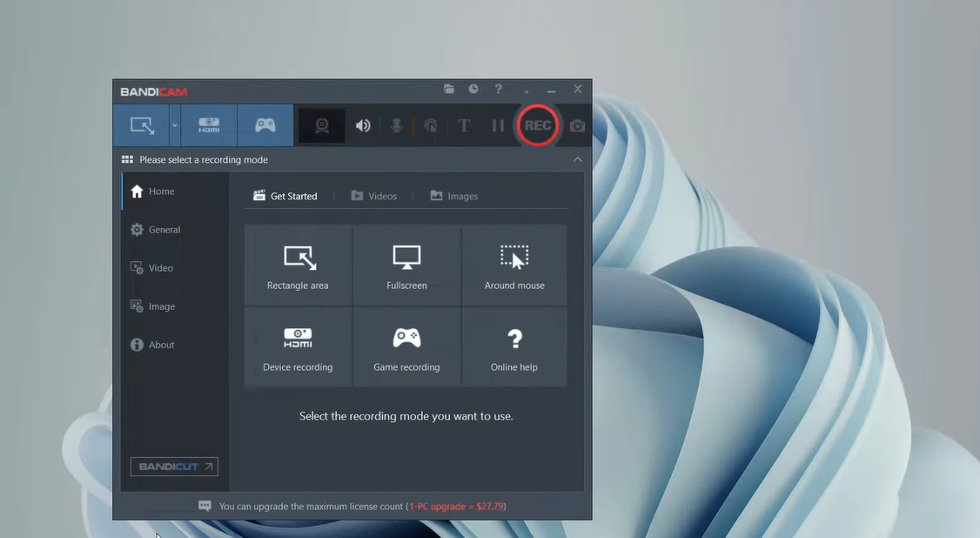
Task: Open scheduled recording clock icon
Action: [x=473, y=89]
